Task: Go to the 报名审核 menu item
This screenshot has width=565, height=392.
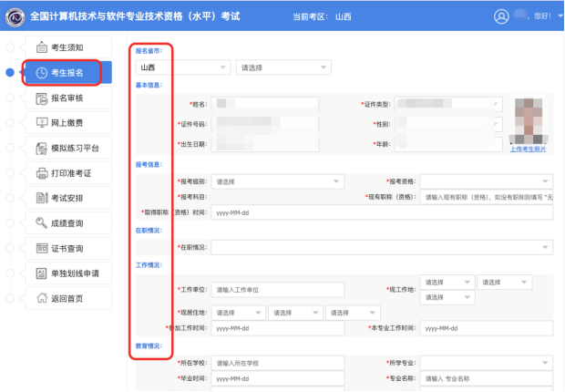Action: point(68,98)
